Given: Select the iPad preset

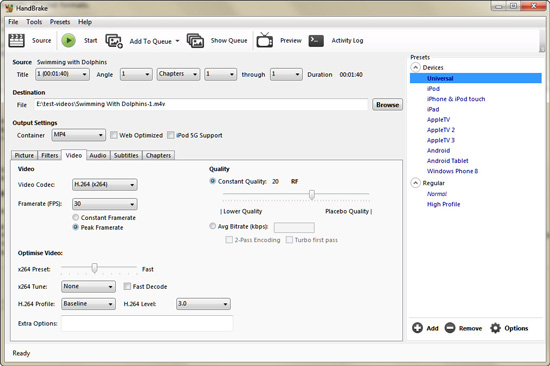Looking at the screenshot, I should coord(433,109).
